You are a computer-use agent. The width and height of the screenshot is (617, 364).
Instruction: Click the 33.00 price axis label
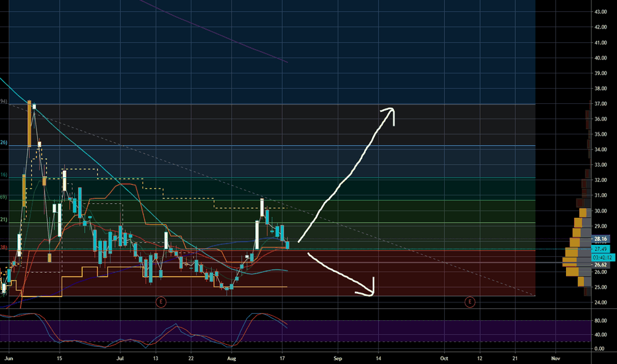[600, 165]
